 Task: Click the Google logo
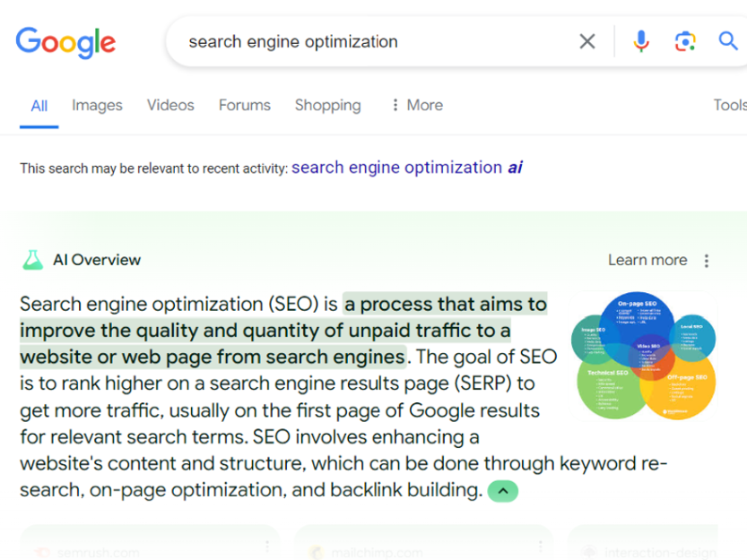click(x=65, y=43)
